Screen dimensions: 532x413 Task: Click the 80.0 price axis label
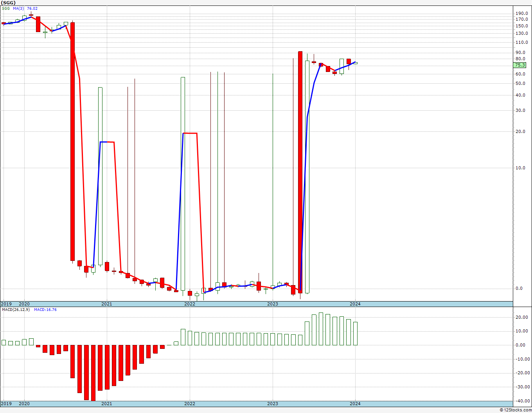click(x=520, y=59)
